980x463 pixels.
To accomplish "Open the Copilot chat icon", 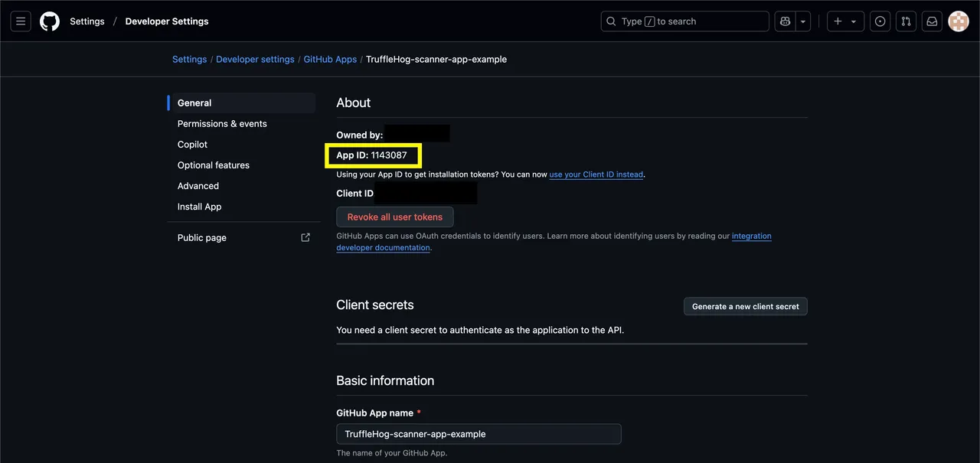I will point(785,21).
